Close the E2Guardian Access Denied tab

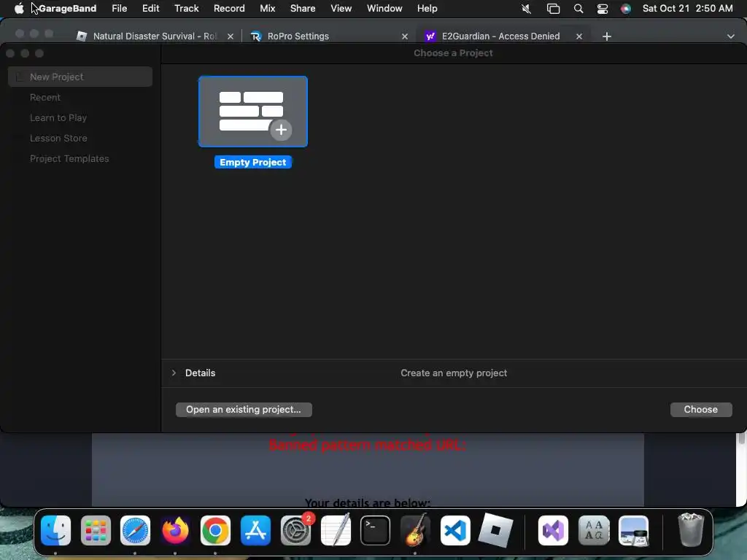coord(579,36)
